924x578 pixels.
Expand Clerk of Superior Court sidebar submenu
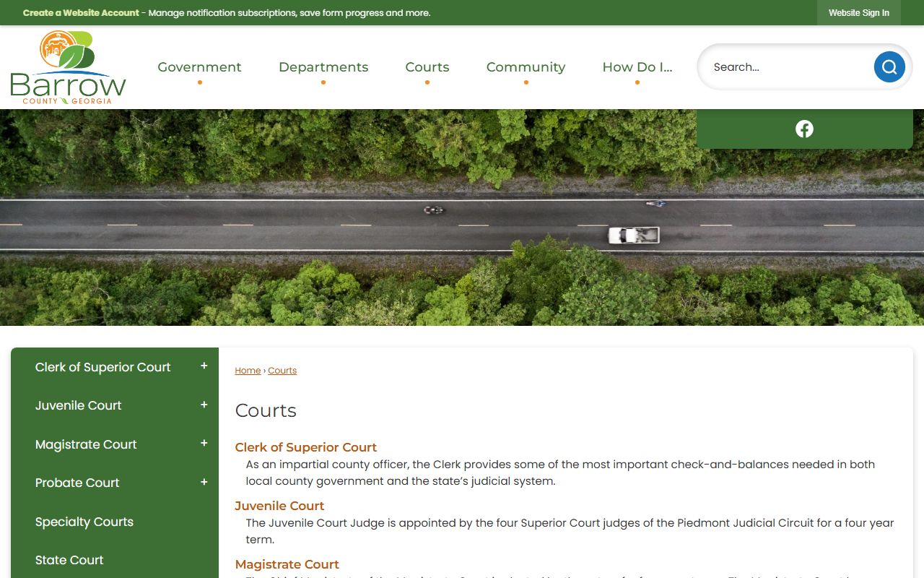(x=204, y=366)
